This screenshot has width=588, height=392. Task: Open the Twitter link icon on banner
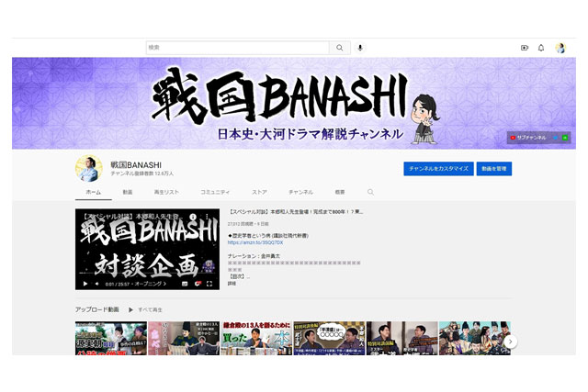tap(556, 138)
